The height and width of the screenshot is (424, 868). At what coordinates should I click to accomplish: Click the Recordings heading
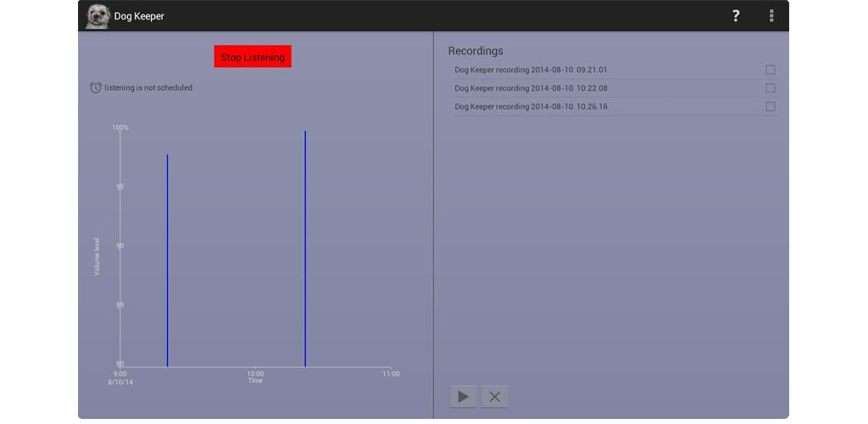point(476,51)
